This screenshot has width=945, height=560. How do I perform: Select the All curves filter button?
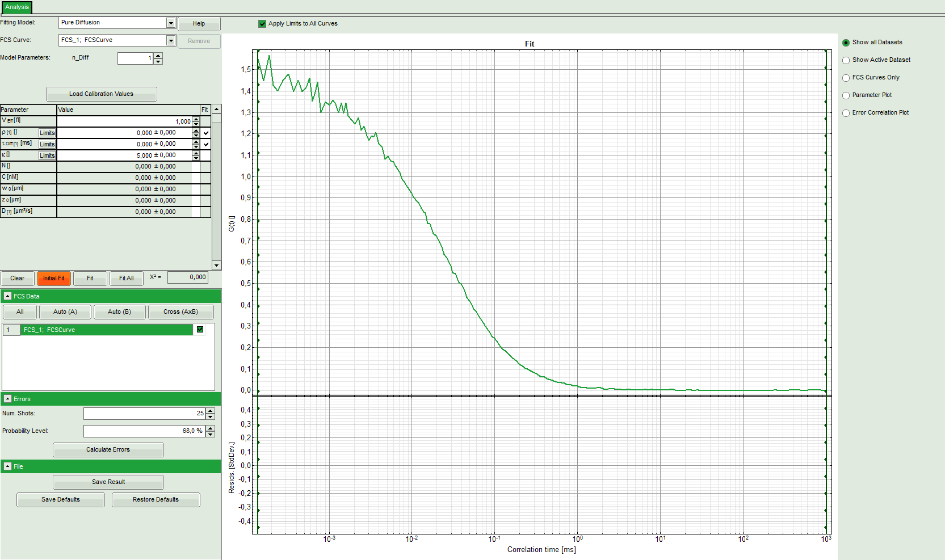click(20, 312)
